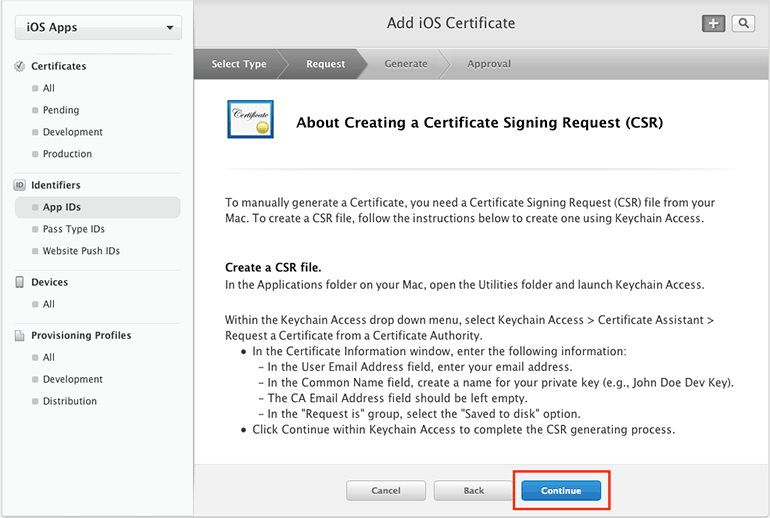Open Pending certificates list
Viewport: 770px width, 518px height.
click(x=61, y=110)
